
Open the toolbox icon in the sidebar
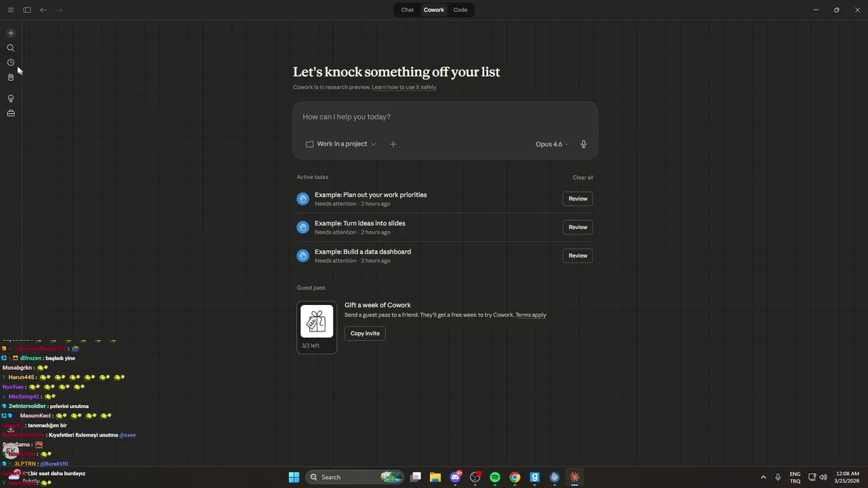pos(11,113)
